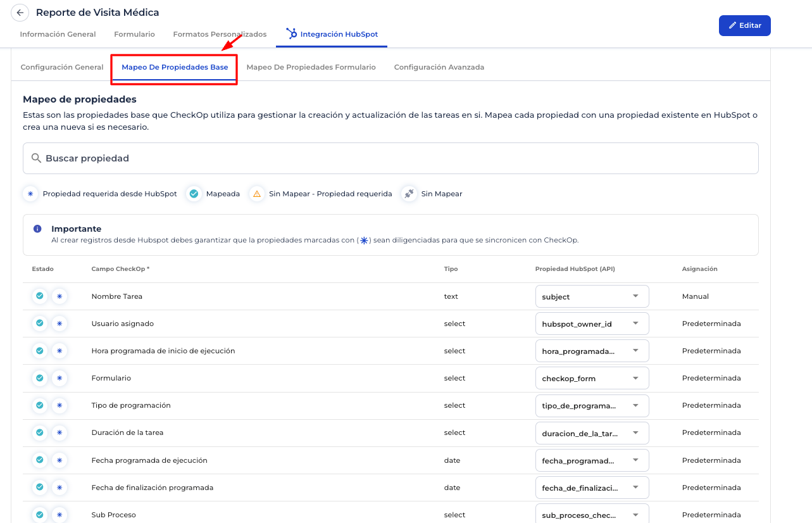Open Mapeo De Propiedades Formulario tab
This screenshot has width=812, height=523.
(x=311, y=67)
